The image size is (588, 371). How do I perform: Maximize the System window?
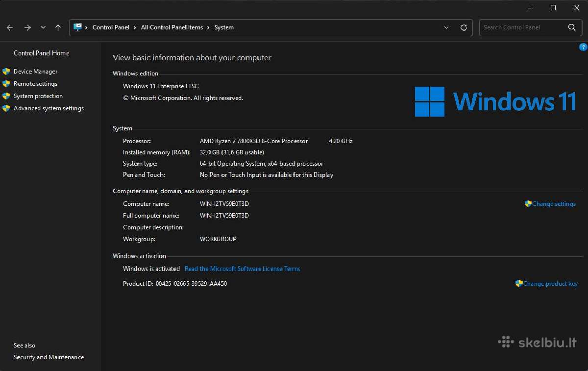[553, 7]
